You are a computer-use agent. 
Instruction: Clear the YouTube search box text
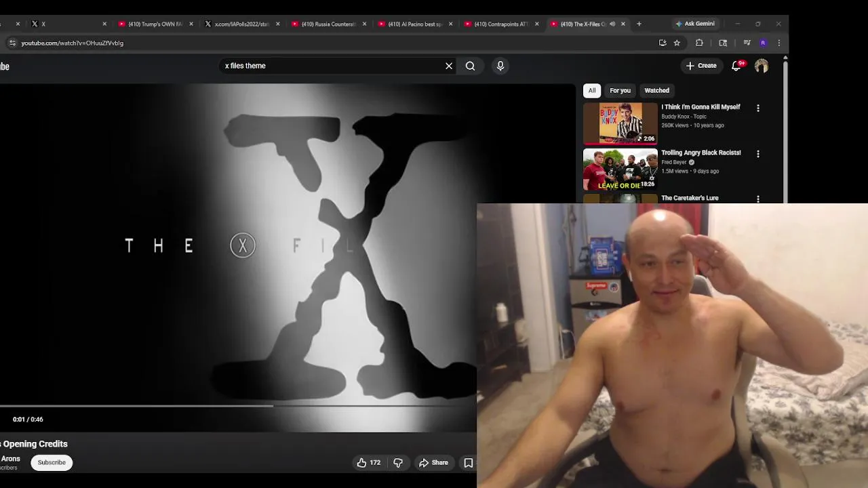pyautogui.click(x=448, y=66)
